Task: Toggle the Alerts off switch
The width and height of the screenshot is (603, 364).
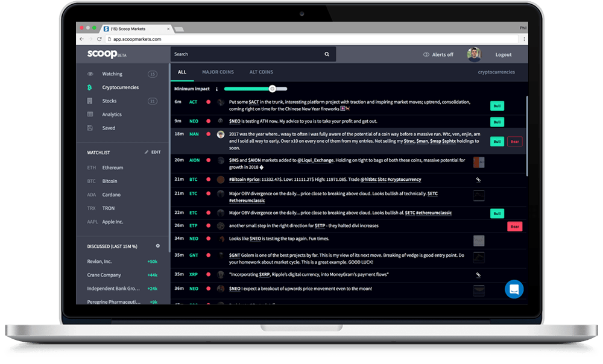Action: pos(426,55)
